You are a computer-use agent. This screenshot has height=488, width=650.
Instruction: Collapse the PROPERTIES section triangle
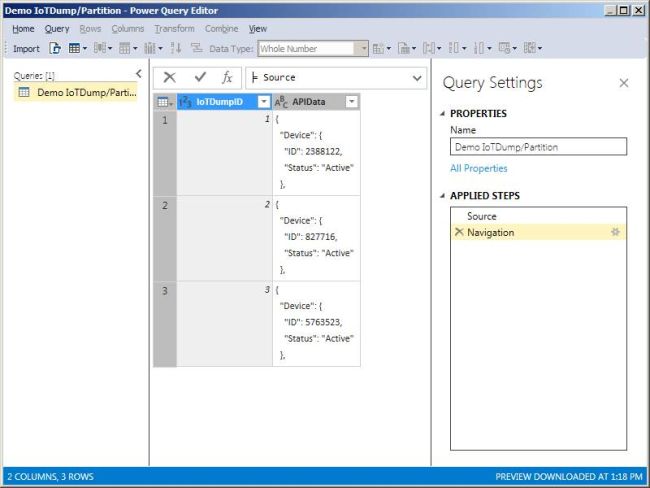tap(443, 114)
